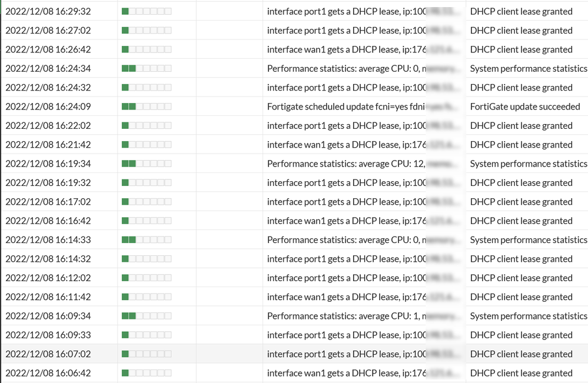Select the level indicator in the 16:06:42 row
This screenshot has width=588, height=383.
(x=147, y=373)
